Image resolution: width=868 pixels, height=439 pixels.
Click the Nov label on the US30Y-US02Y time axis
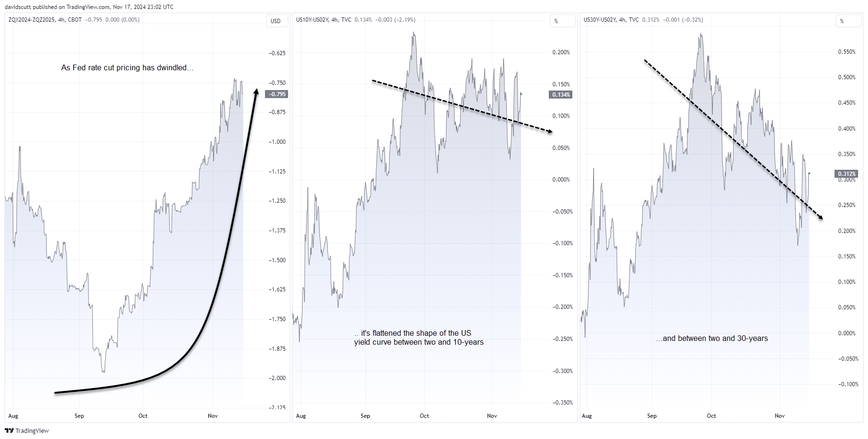tap(780, 416)
